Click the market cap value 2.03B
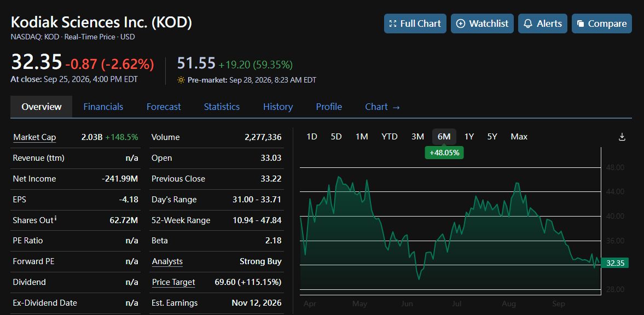Screen dimensions: 644x315 92,137
